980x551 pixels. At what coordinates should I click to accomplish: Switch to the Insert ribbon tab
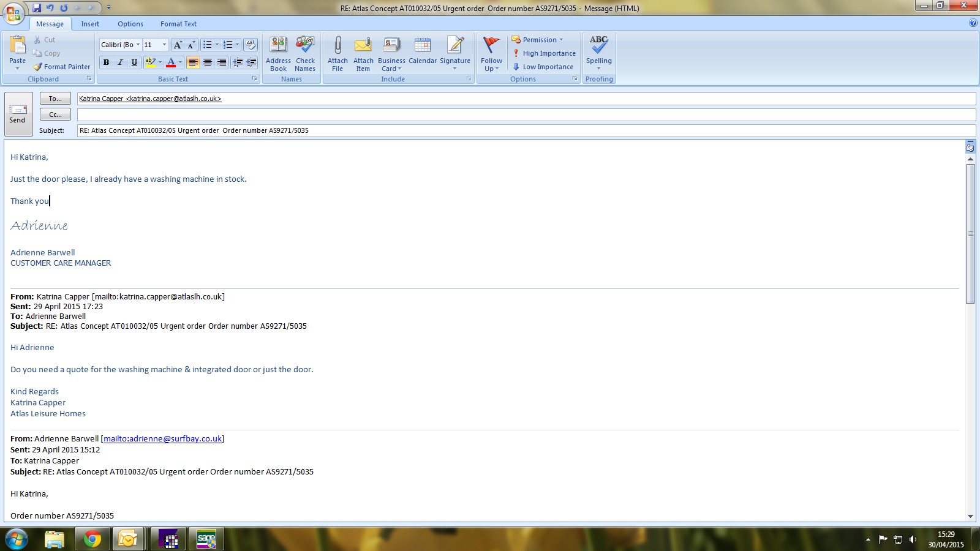point(90,24)
